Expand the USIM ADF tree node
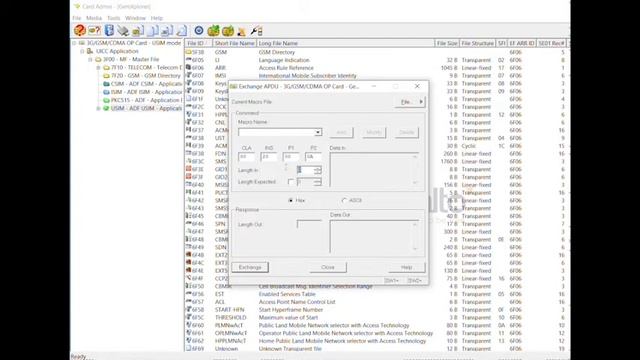 pos(98,108)
